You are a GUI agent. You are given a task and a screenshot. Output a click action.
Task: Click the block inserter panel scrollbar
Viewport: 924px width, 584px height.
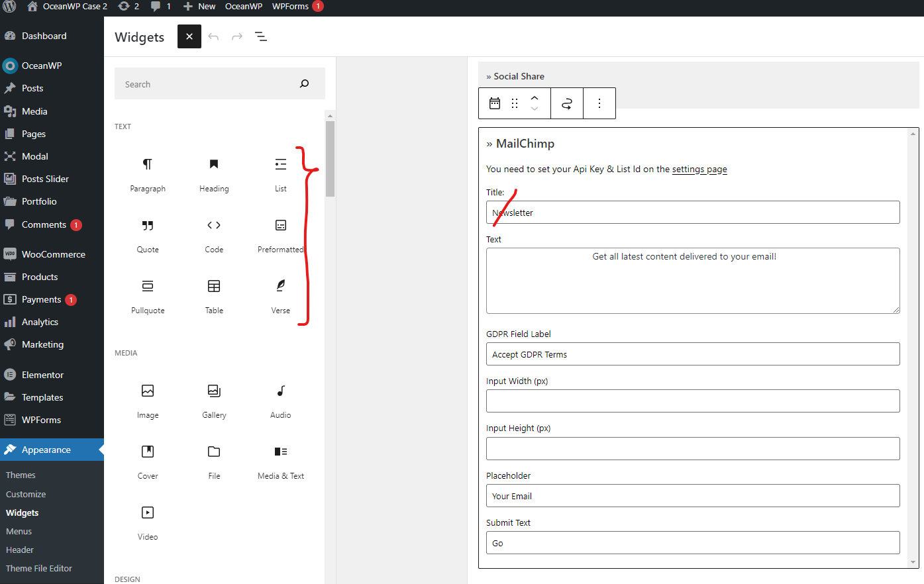(330, 159)
